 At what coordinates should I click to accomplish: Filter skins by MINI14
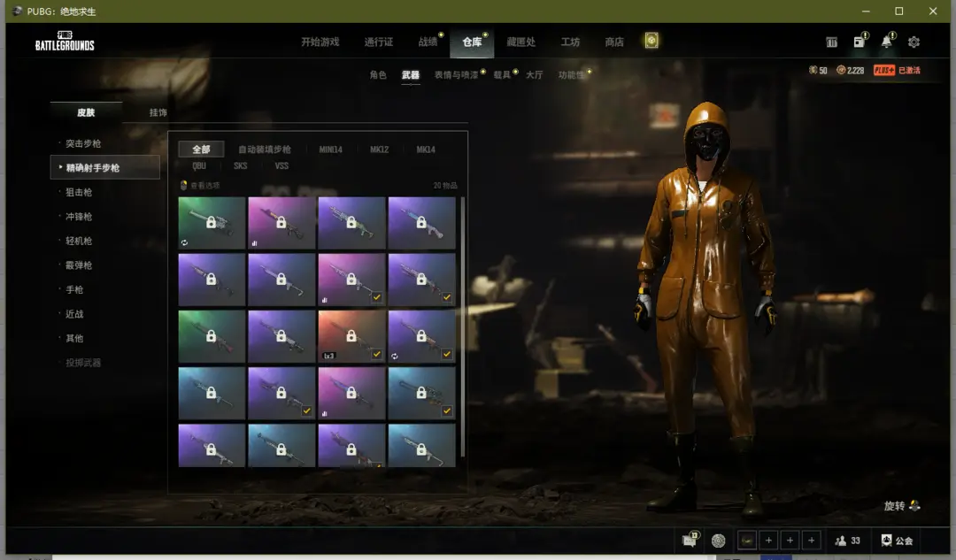tap(330, 150)
